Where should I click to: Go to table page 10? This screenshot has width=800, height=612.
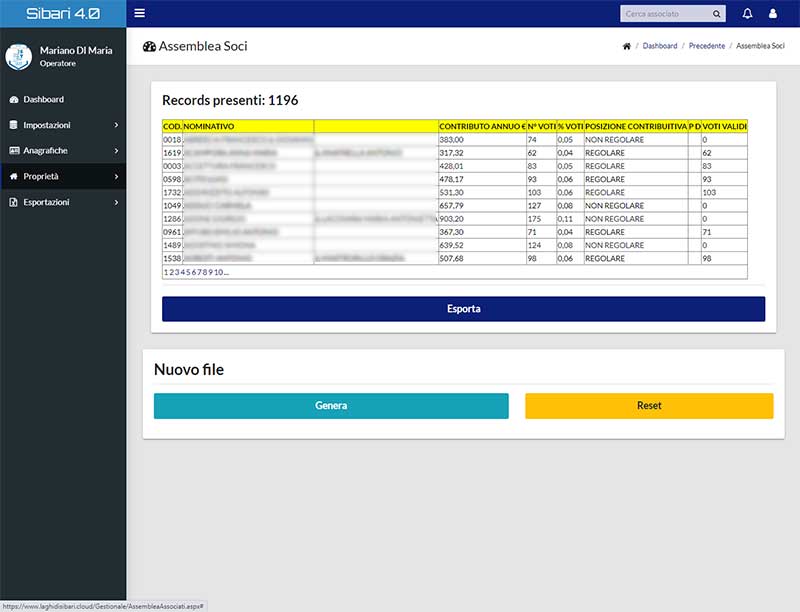coord(218,272)
